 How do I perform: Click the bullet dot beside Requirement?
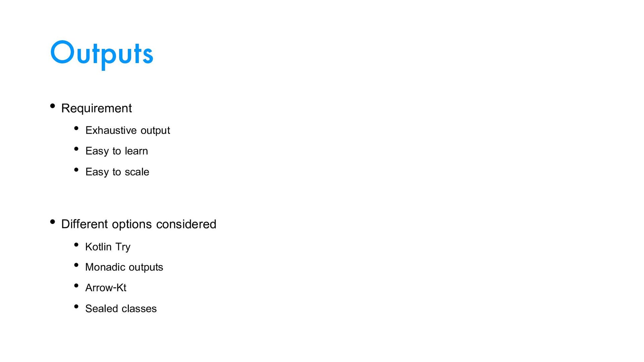click(x=53, y=106)
